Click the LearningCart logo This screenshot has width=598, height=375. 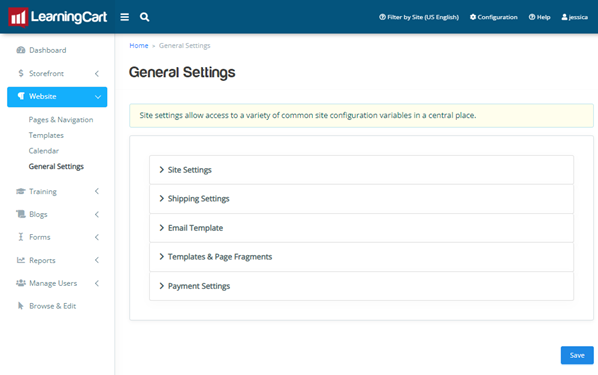pyautogui.click(x=58, y=17)
